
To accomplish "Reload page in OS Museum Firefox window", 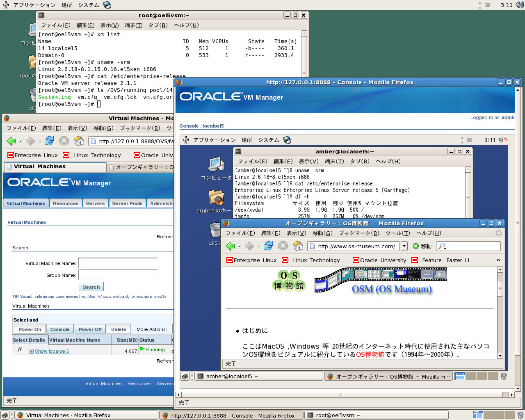I will [x=268, y=246].
